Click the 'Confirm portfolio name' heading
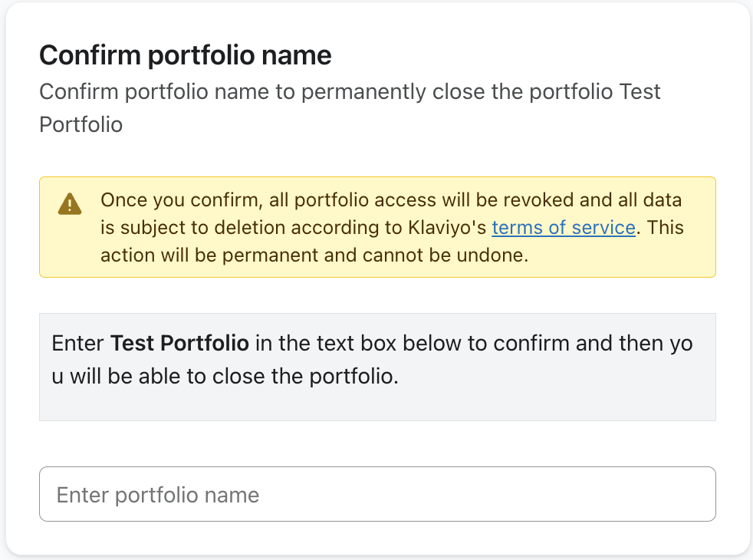The height and width of the screenshot is (560, 753). (186, 54)
